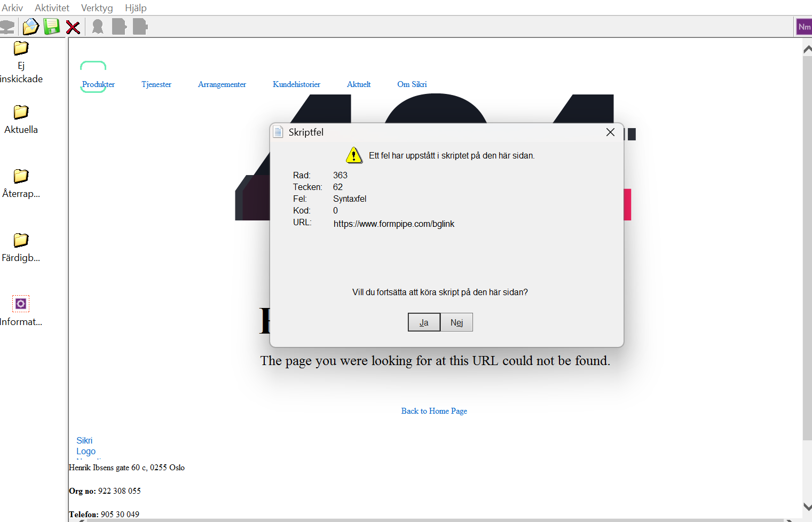Follow the Back to Home Page link
Viewport: 812px width, 522px height.
(434, 411)
